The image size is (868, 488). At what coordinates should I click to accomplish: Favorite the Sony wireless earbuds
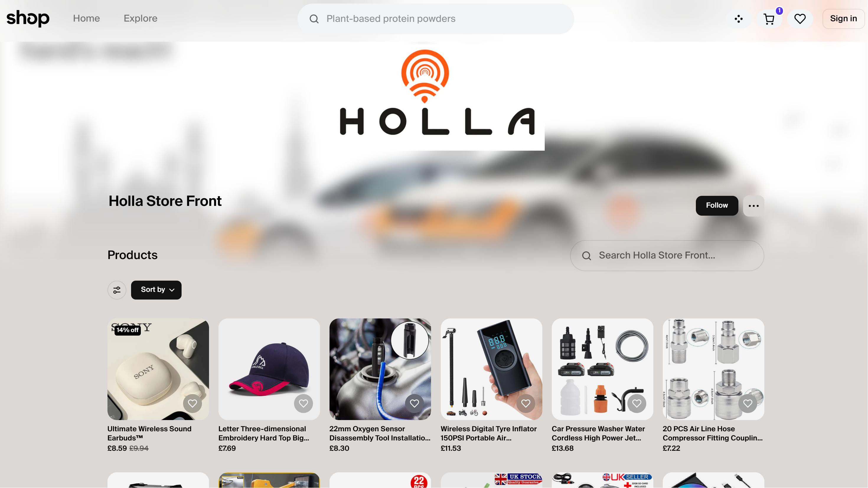point(192,403)
